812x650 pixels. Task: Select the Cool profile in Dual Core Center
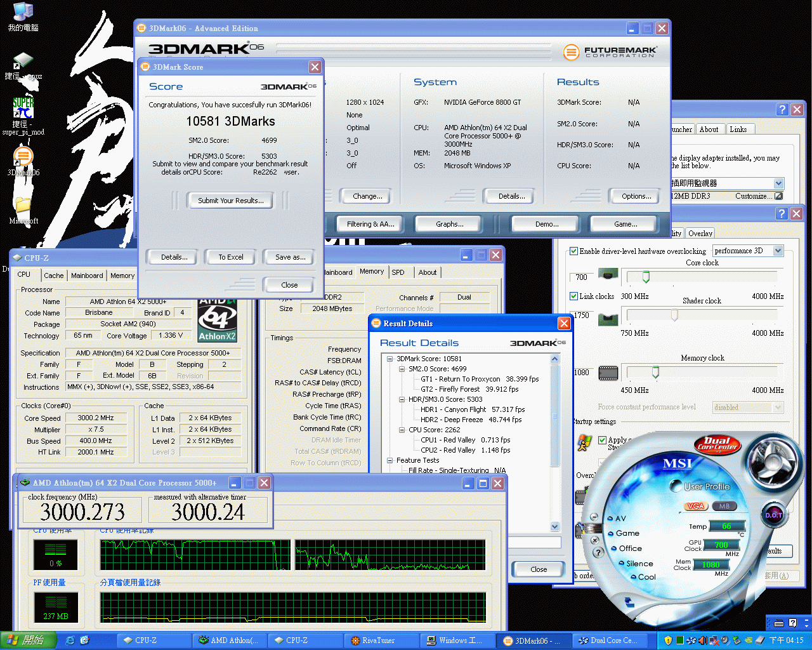coord(646,577)
